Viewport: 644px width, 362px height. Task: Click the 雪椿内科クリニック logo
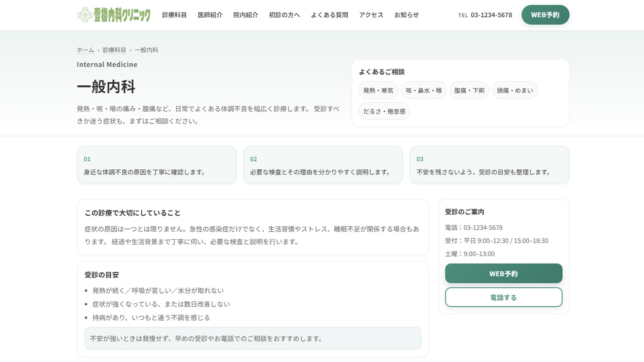114,15
